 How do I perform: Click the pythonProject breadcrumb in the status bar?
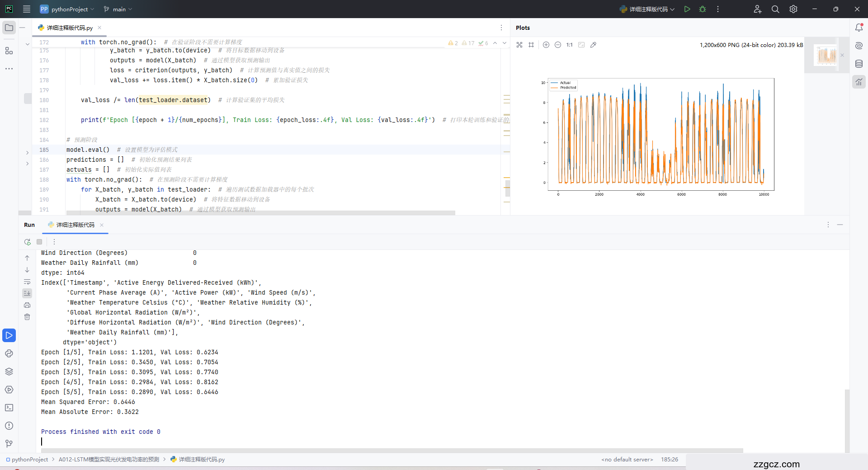tap(30, 460)
